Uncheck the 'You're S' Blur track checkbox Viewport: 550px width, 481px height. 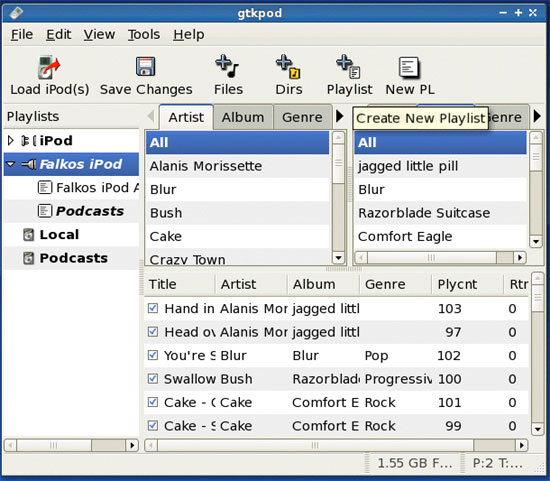[x=153, y=355]
